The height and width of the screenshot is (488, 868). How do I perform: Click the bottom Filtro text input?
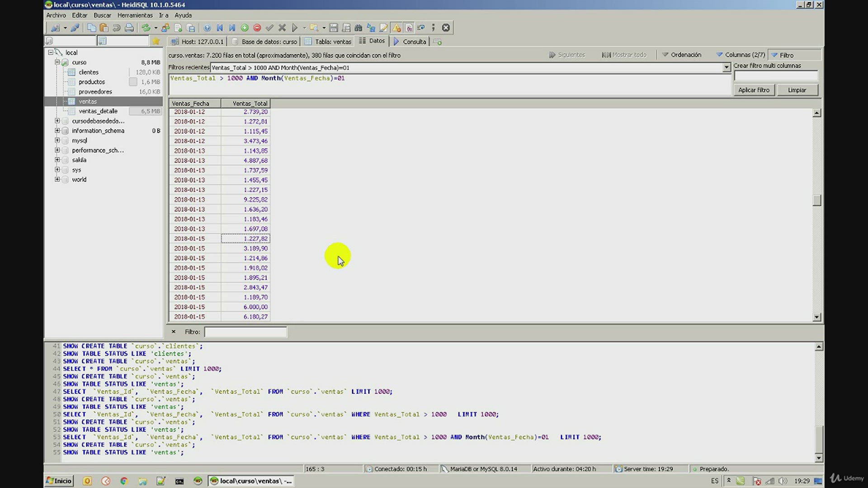pos(245,332)
